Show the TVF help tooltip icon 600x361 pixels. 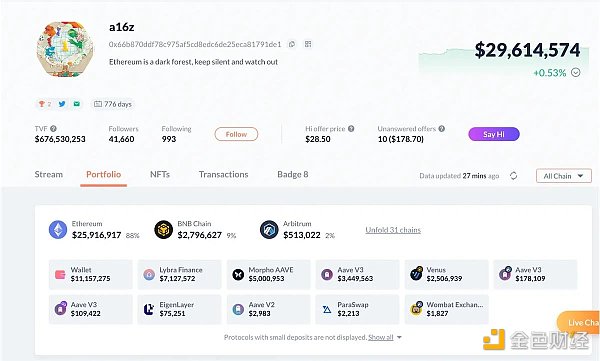(x=54, y=129)
